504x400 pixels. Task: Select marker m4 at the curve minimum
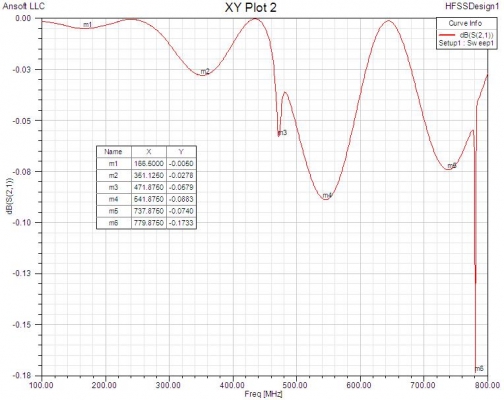(x=327, y=195)
